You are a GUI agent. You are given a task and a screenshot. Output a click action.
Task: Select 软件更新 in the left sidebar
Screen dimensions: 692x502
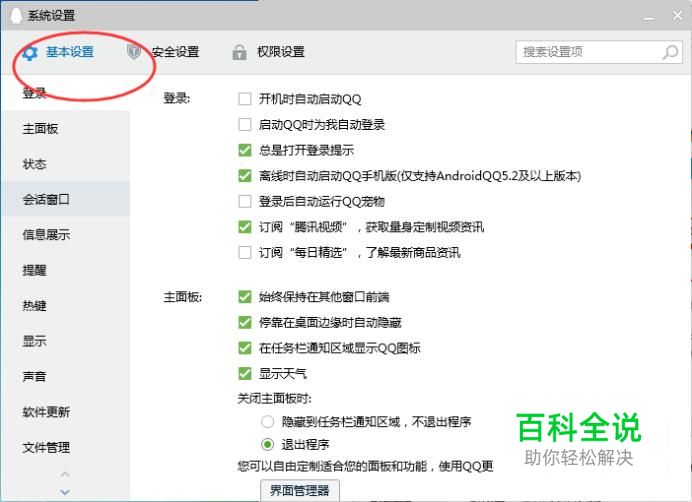(65, 412)
